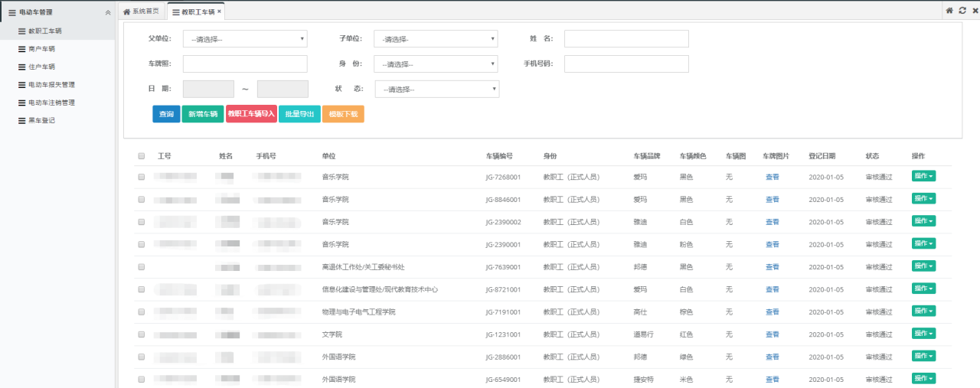Open the 父单位 dropdown
980x388 pixels.
click(x=245, y=39)
